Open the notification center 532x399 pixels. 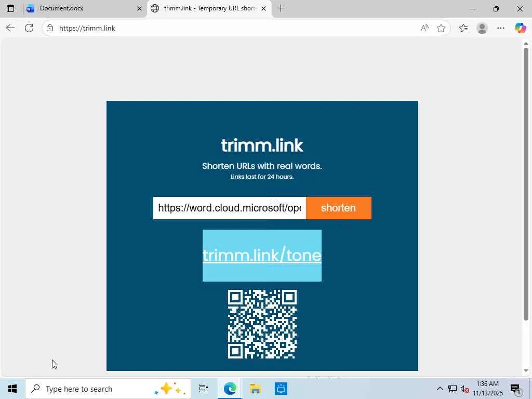(516, 389)
